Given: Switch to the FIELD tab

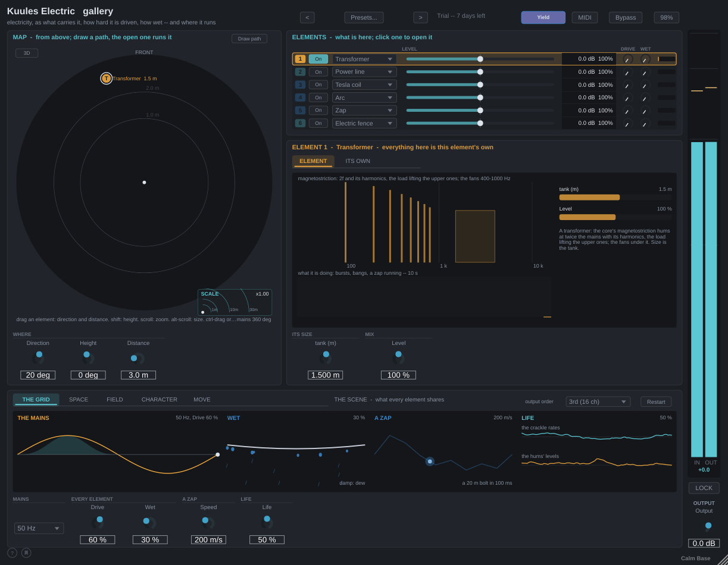Looking at the screenshot, I should (x=115, y=400).
